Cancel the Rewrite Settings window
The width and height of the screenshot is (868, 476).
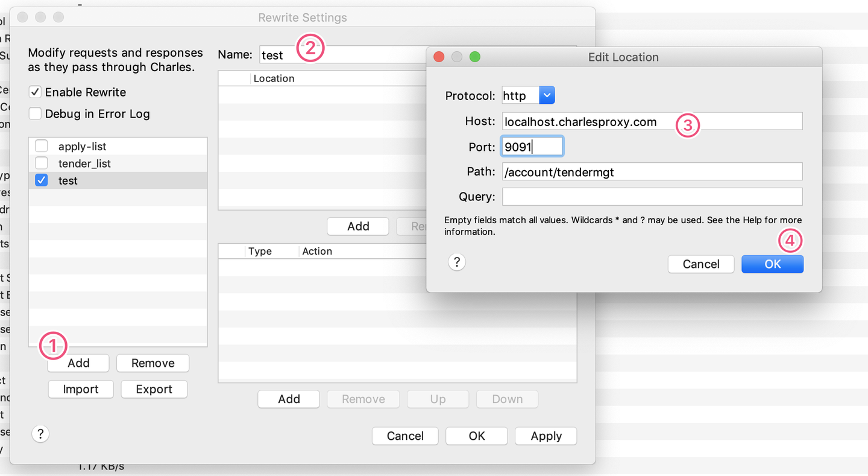click(x=405, y=436)
